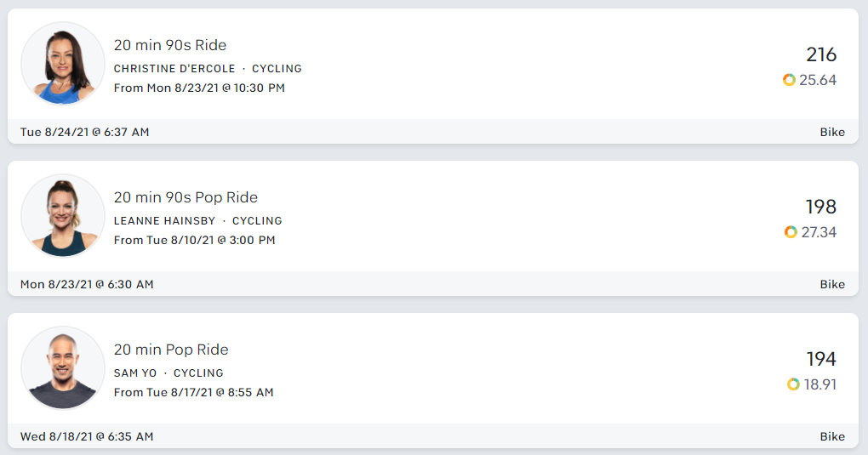Open Leanne Hainsby's instructor photo
Image resolution: width=868 pixels, height=455 pixels.
[63, 216]
